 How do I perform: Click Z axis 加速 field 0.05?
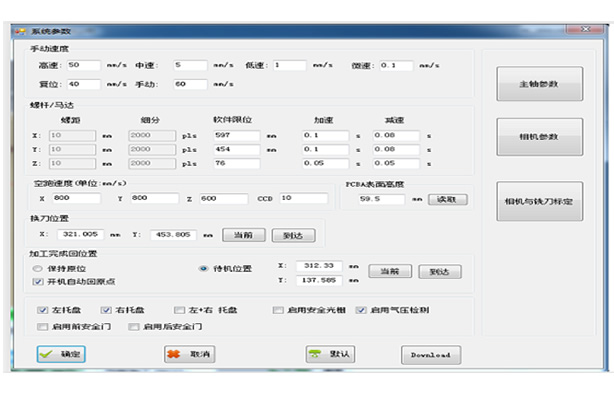tap(325, 164)
